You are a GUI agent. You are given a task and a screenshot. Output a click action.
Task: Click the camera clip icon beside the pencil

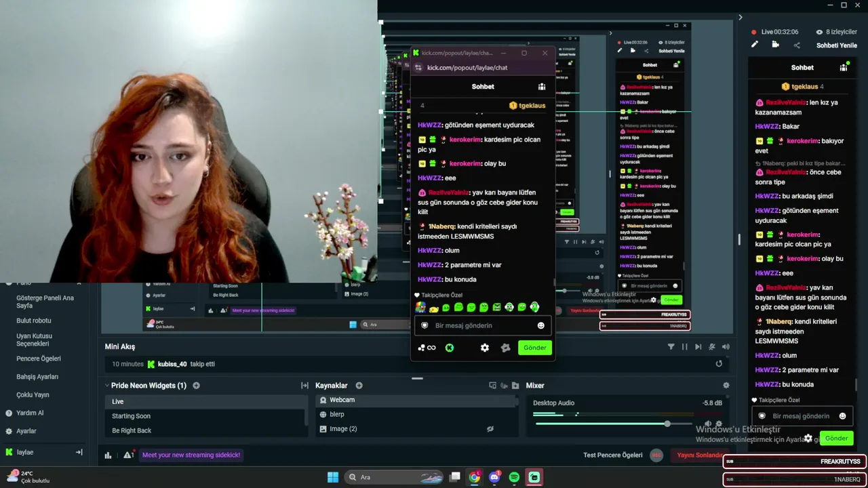click(775, 45)
